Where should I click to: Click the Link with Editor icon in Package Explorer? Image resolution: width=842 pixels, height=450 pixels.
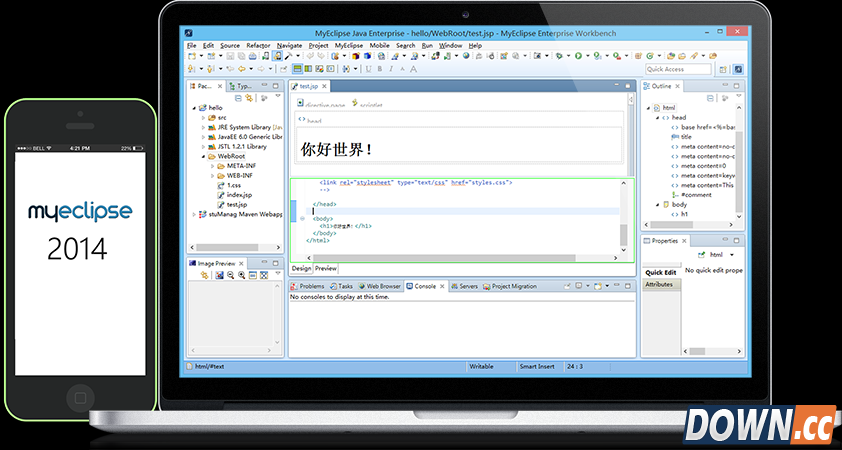[x=250, y=98]
